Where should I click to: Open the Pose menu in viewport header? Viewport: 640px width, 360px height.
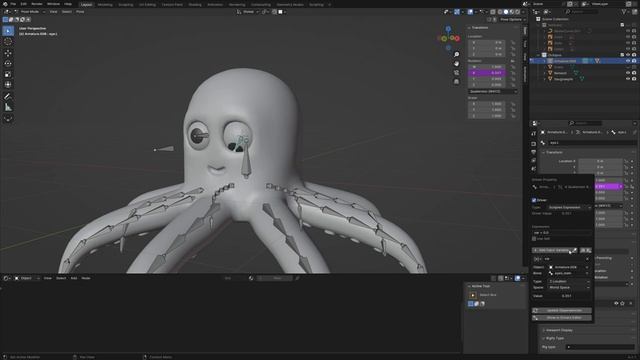point(80,12)
